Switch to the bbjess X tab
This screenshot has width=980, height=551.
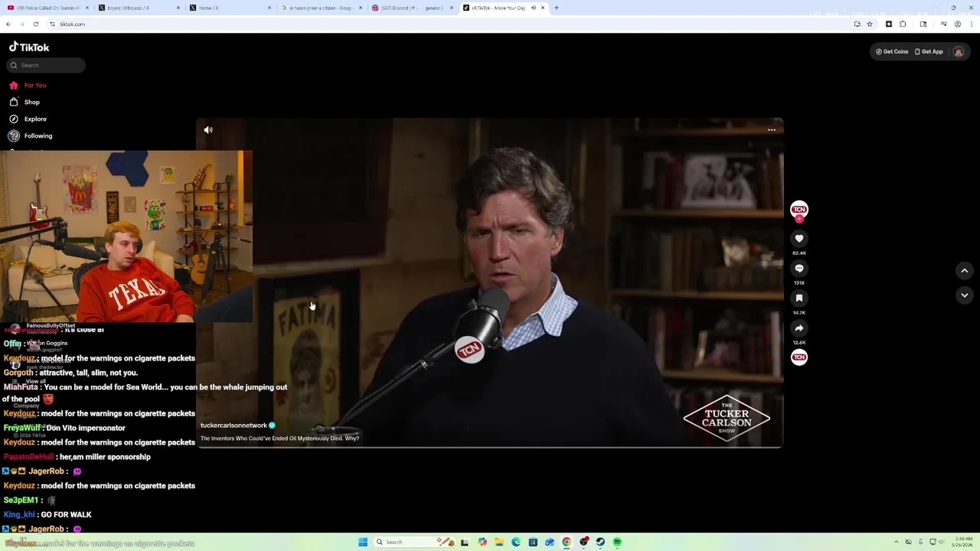[138, 8]
